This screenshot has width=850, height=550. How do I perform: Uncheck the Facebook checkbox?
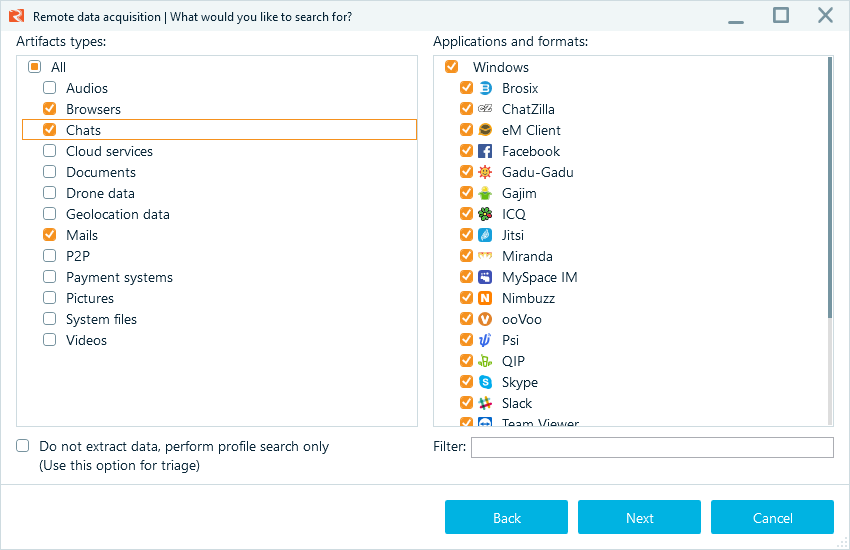466,151
